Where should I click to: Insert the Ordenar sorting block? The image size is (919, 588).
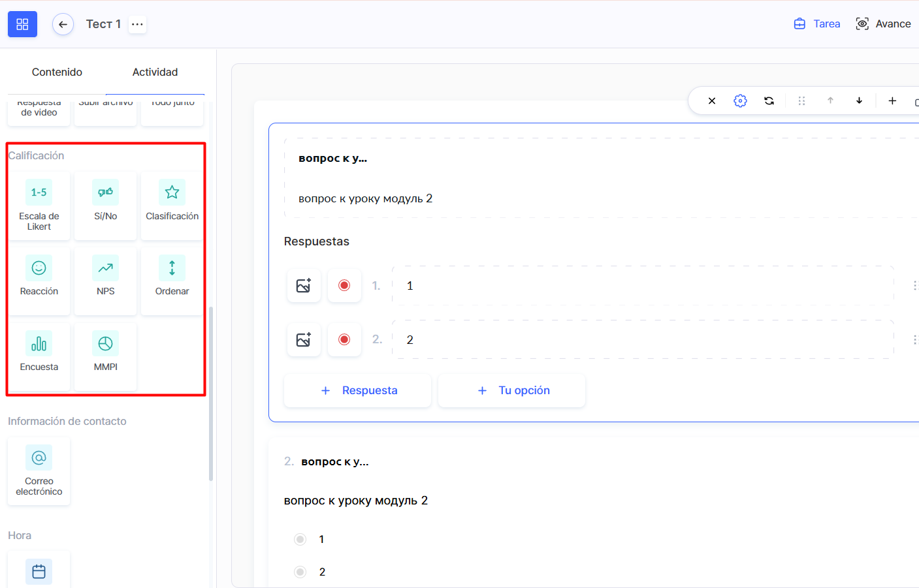point(172,281)
